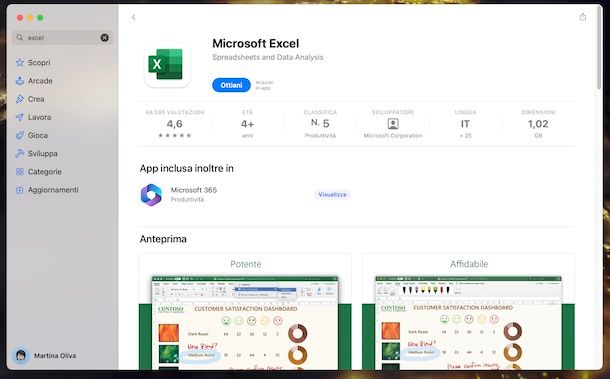
Task: Click the 1,02 GB size value
Action: [x=538, y=124]
